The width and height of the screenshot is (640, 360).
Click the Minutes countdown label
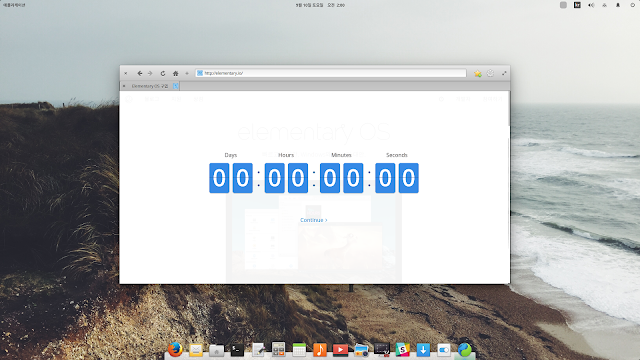341,155
